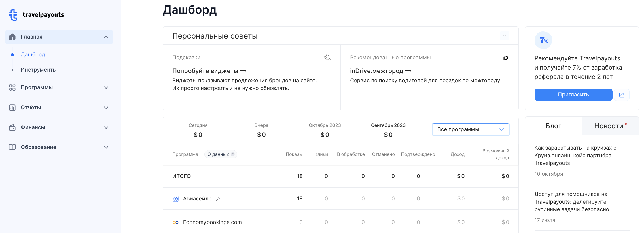Expand the Программы menu section

click(x=106, y=87)
